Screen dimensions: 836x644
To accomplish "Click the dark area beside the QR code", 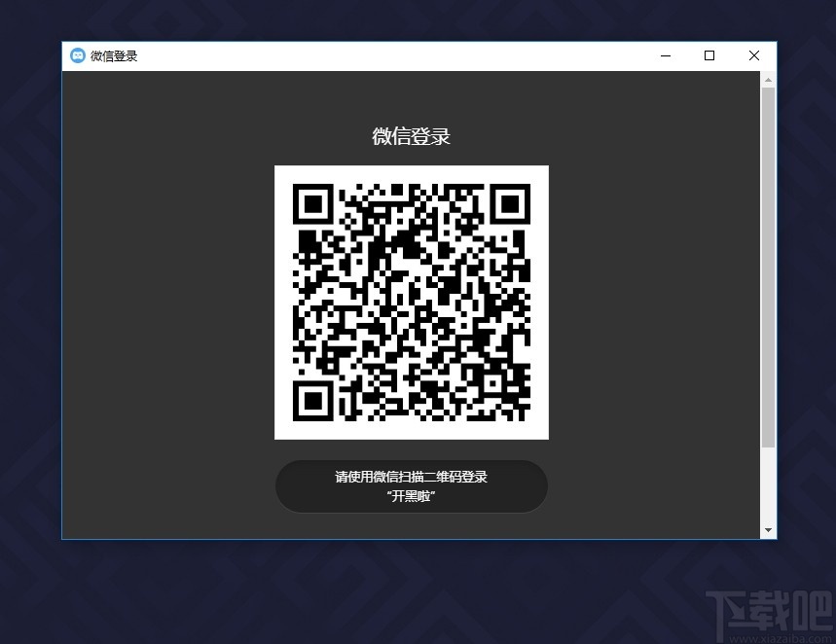I will click(x=165, y=302).
